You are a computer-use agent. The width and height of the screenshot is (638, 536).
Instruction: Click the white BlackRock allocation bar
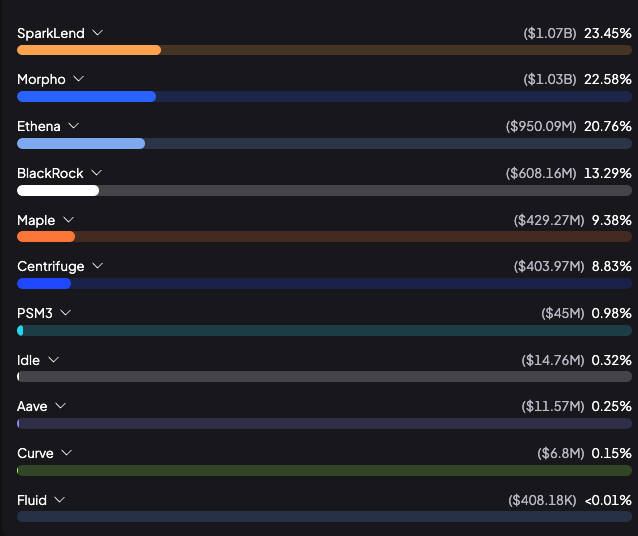point(324,190)
